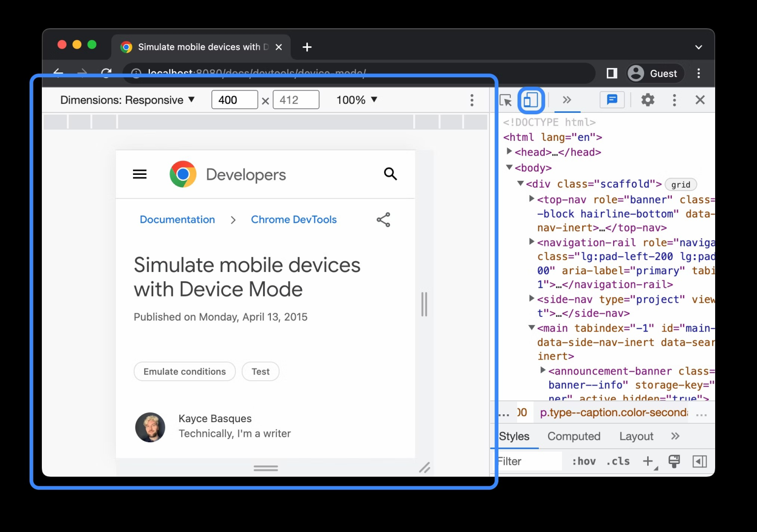Click the width field showing 400
The height and width of the screenshot is (532, 757).
234,100
